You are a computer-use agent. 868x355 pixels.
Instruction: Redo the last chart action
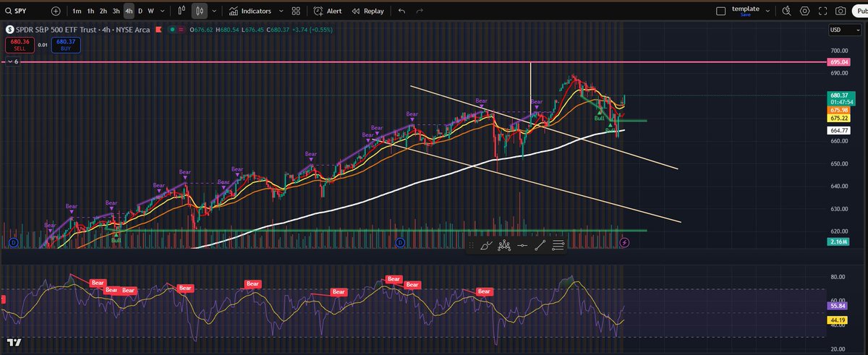point(421,11)
